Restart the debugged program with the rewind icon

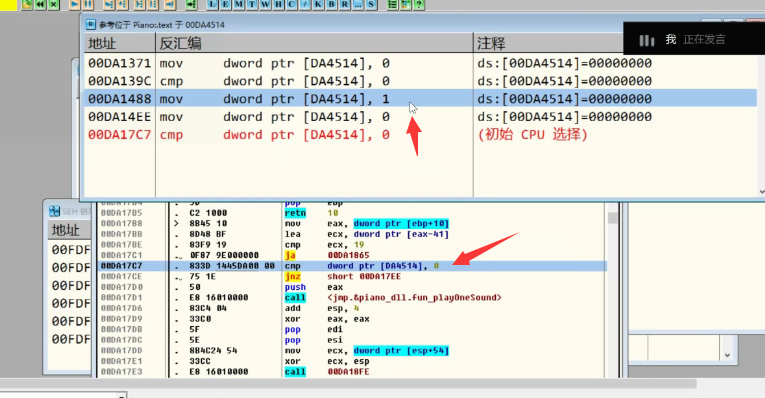click(40, 4)
